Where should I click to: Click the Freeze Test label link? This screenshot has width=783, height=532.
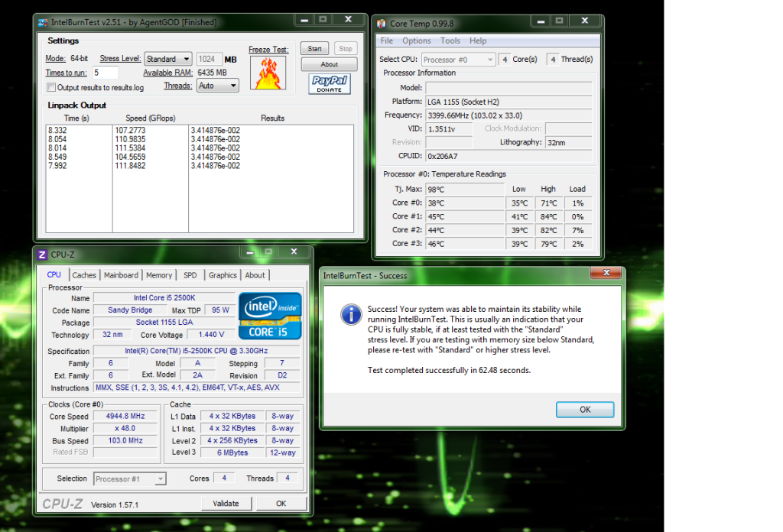[268, 50]
